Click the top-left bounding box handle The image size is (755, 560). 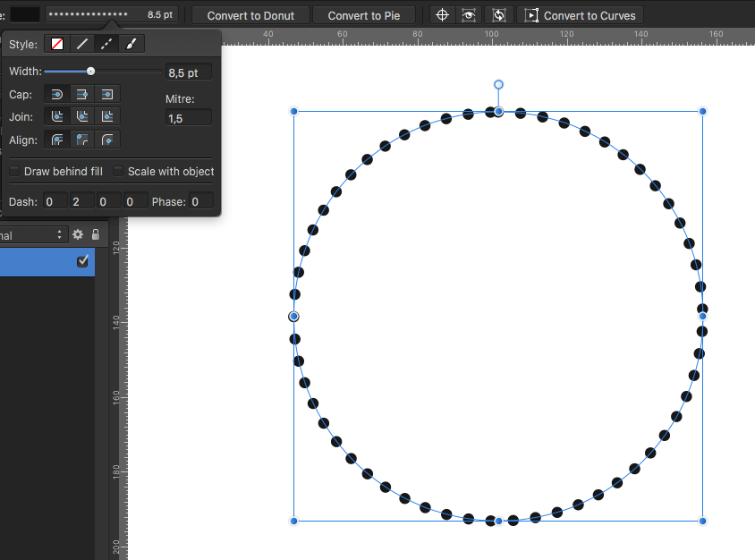click(x=293, y=111)
